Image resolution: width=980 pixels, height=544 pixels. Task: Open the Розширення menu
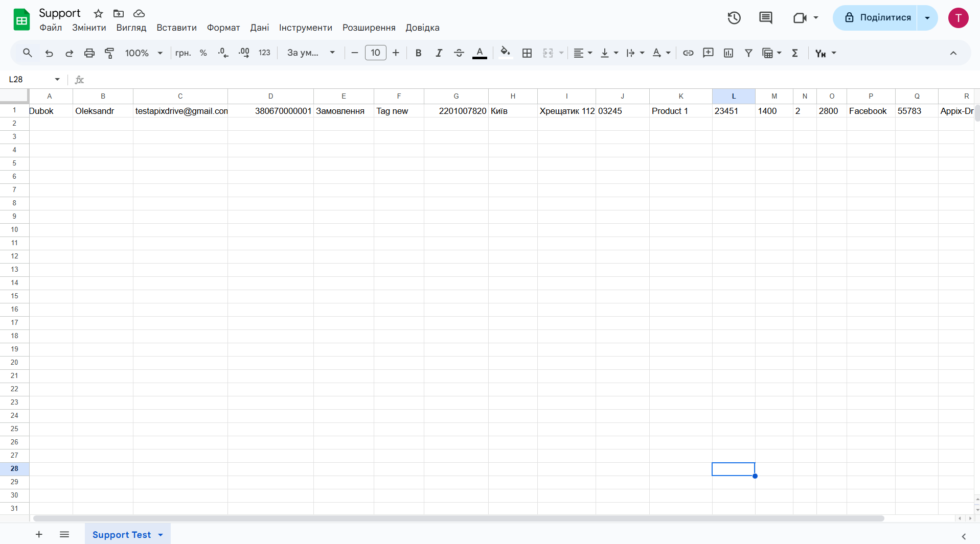369,28
